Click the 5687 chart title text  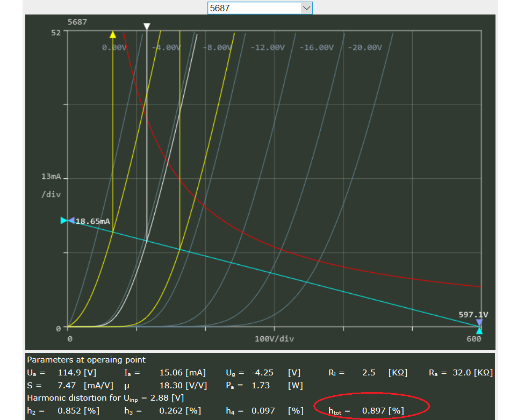coord(77,22)
